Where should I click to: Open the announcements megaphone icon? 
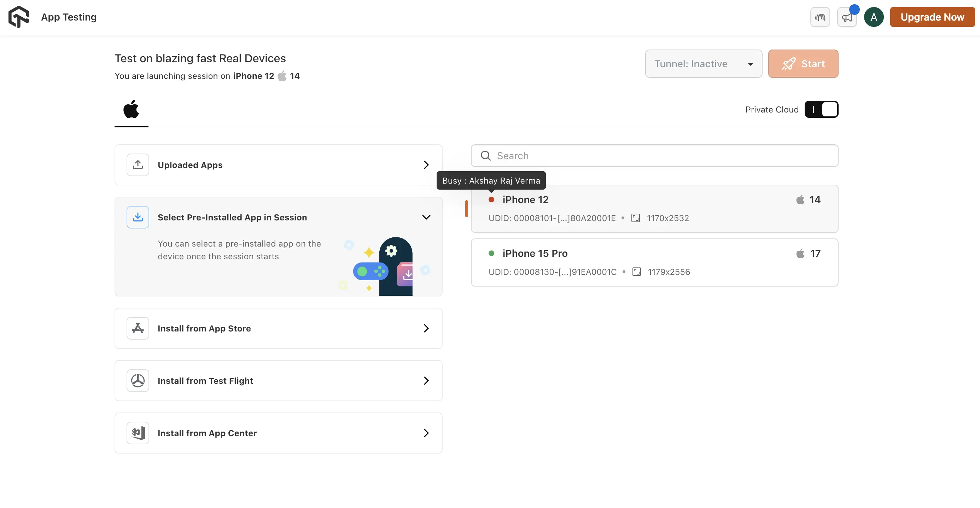846,18
